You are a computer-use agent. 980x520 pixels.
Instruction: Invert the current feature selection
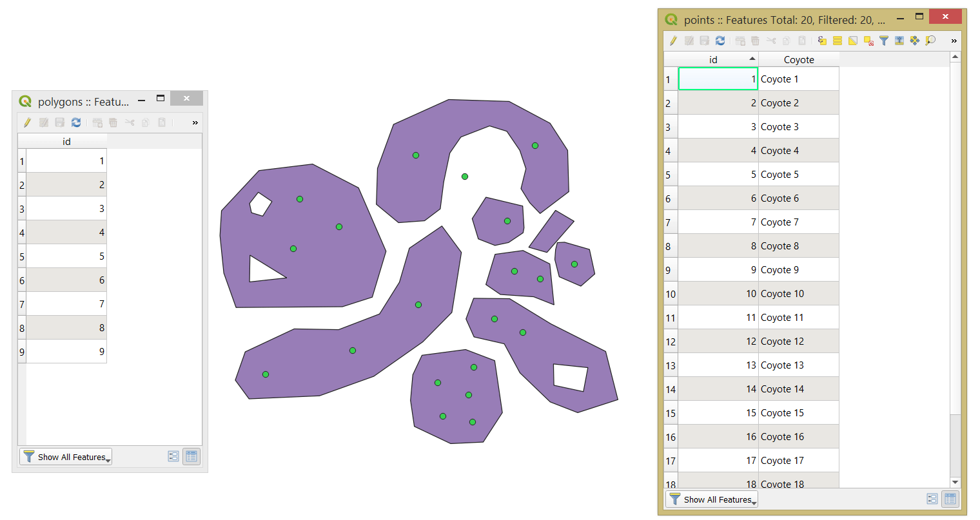point(853,41)
